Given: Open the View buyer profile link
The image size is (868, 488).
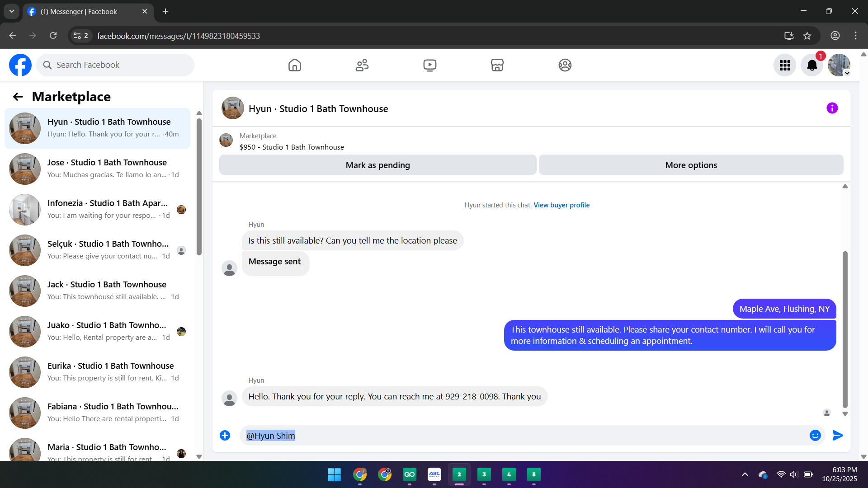Looking at the screenshot, I should click(x=561, y=205).
